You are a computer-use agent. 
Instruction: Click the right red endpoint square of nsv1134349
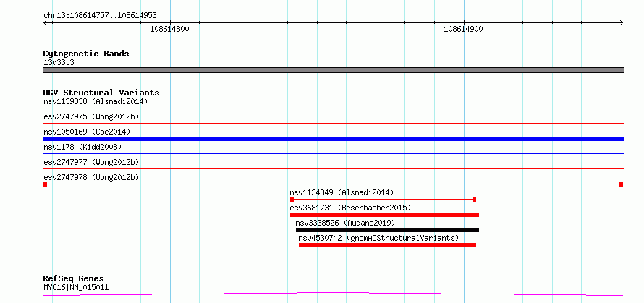point(474,200)
